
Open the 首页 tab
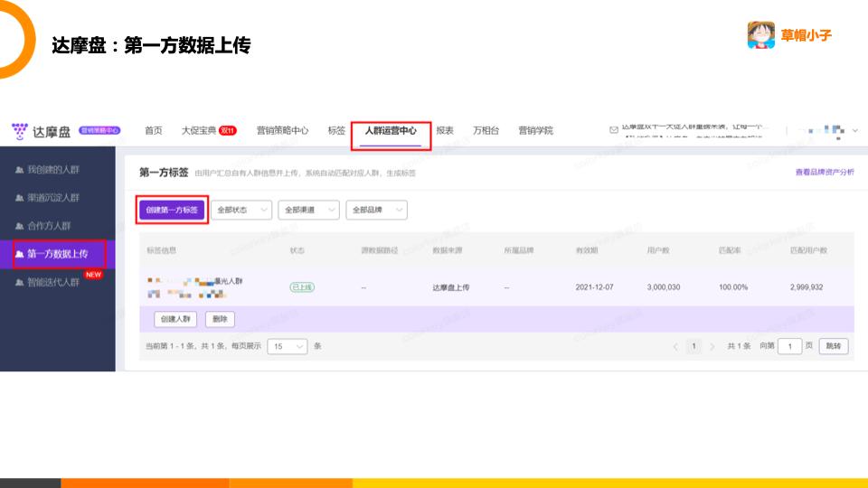click(x=154, y=130)
